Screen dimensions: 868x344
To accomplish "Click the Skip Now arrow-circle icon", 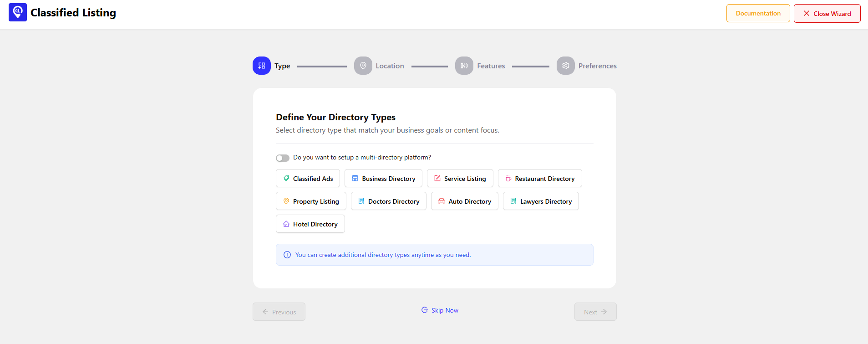I will pyautogui.click(x=425, y=310).
